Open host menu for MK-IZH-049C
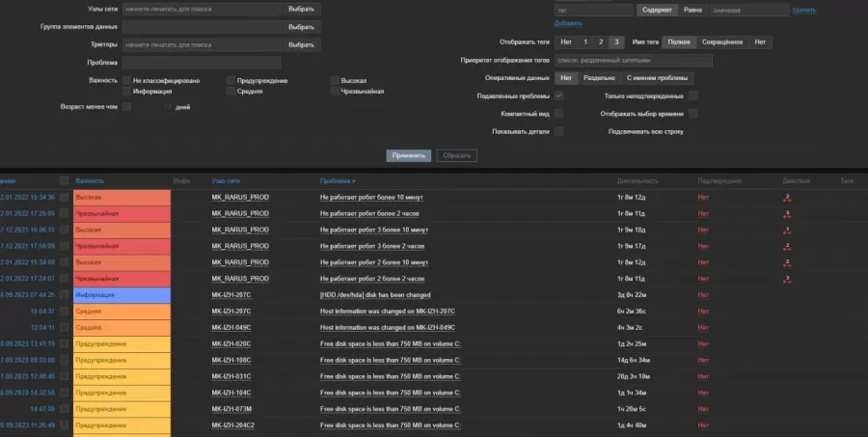Image resolution: width=868 pixels, height=437 pixels. 231,328
